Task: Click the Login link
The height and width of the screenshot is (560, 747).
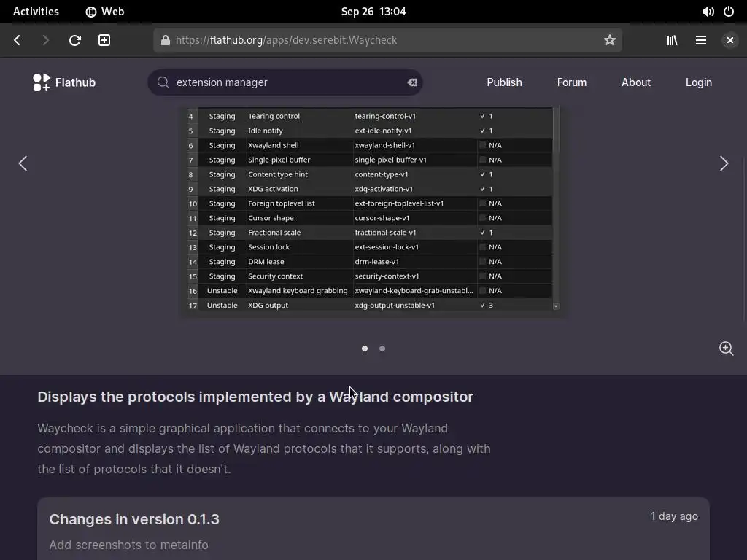Action: pyautogui.click(x=698, y=82)
